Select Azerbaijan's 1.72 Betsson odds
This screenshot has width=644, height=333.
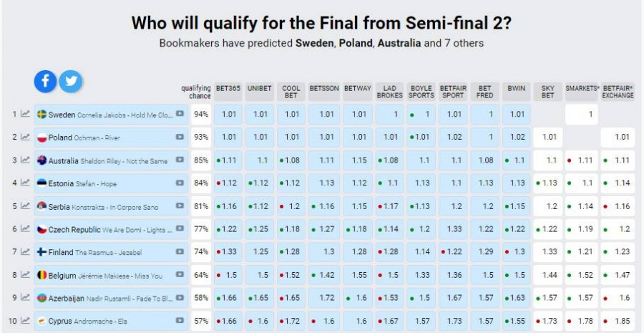click(x=326, y=298)
